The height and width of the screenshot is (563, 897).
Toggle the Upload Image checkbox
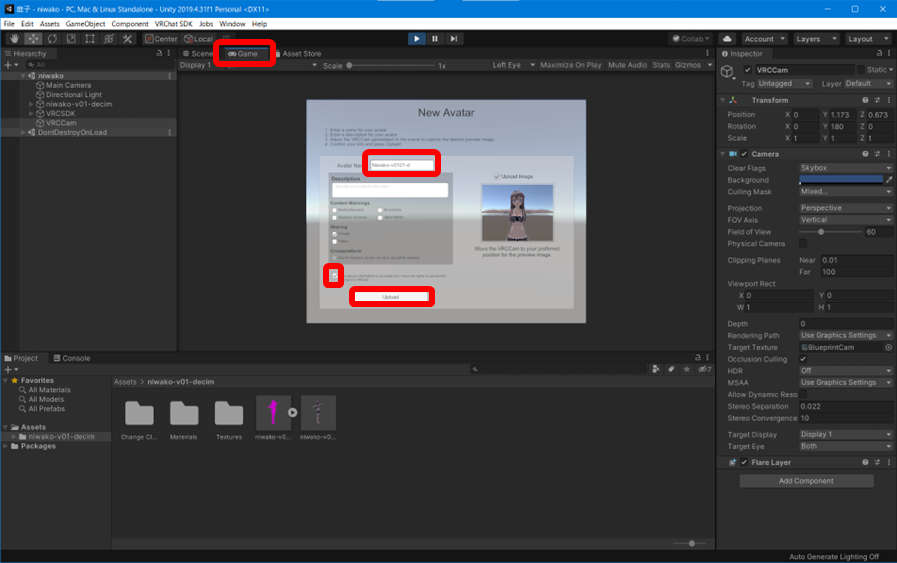(x=497, y=176)
